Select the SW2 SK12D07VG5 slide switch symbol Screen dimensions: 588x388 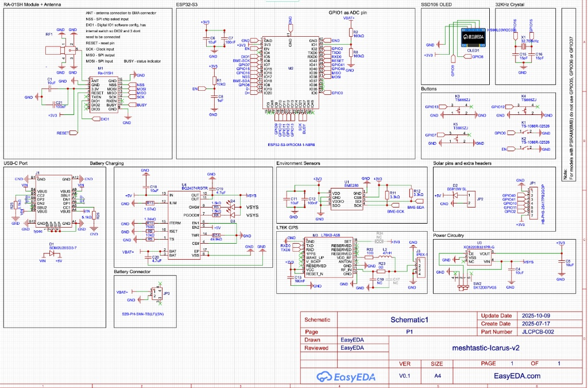pos(462,287)
